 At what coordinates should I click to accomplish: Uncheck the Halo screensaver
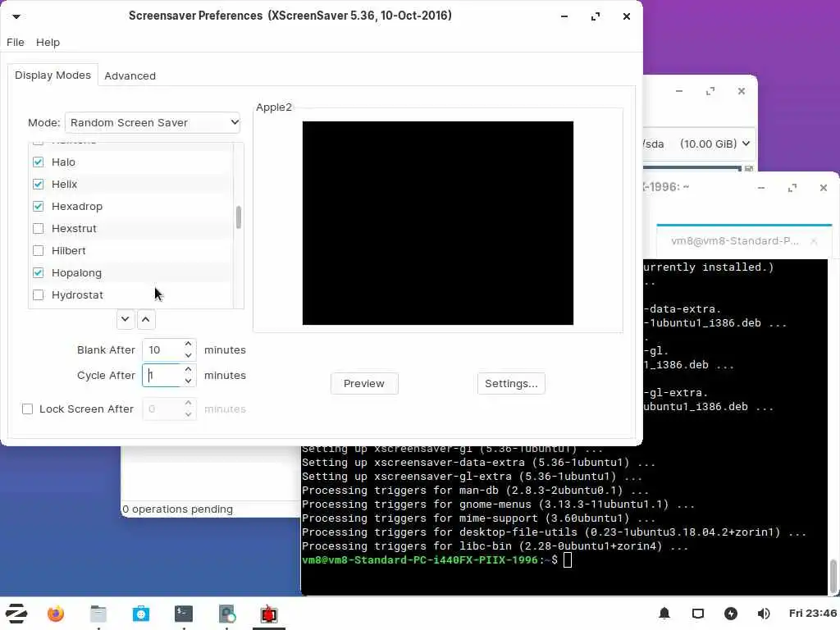click(x=38, y=162)
